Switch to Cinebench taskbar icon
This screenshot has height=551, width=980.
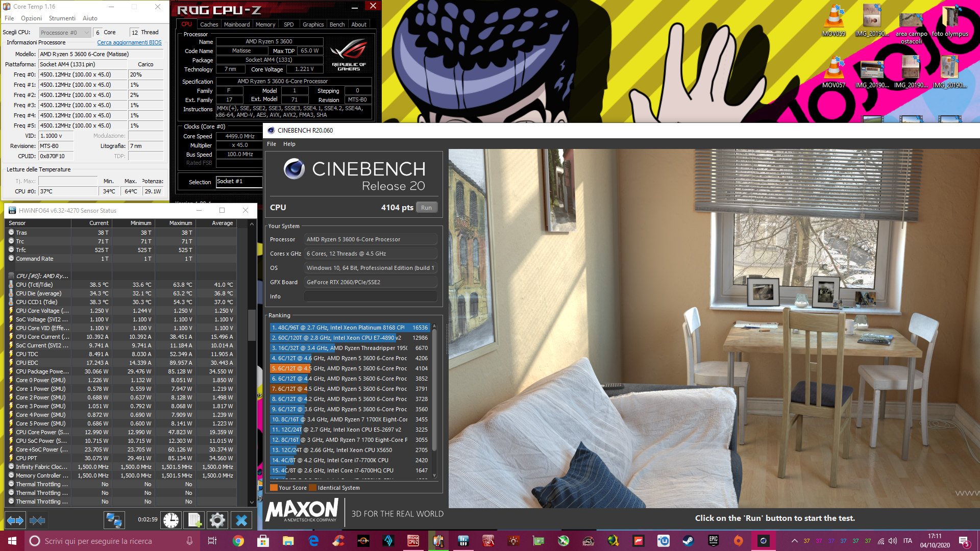[x=764, y=541]
